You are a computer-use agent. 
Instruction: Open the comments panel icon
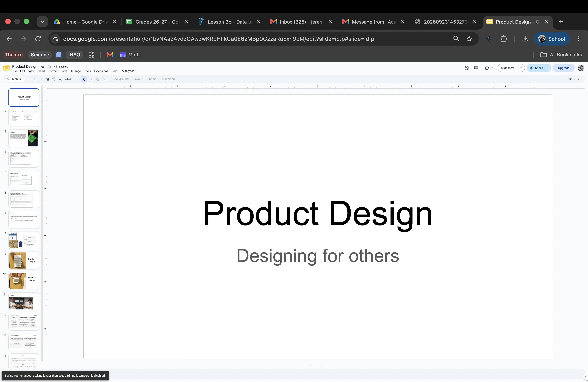pyautogui.click(x=476, y=68)
